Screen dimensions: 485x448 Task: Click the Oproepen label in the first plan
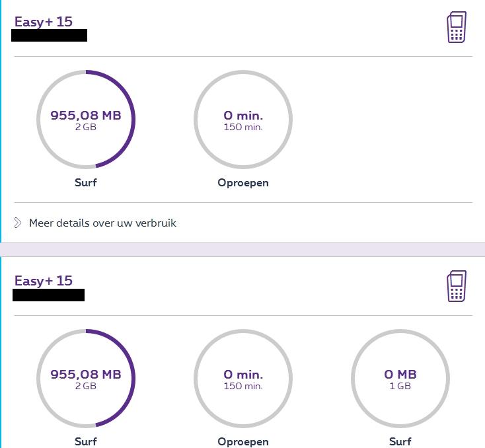click(243, 182)
